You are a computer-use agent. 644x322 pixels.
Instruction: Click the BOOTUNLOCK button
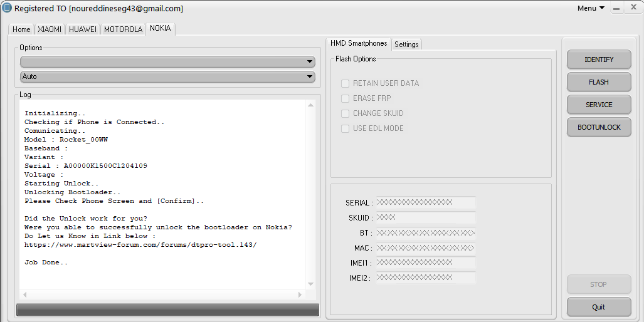tap(599, 127)
